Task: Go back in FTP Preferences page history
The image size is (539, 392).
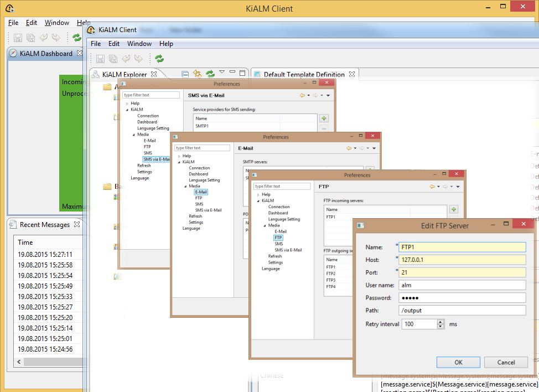Action: click(432, 187)
